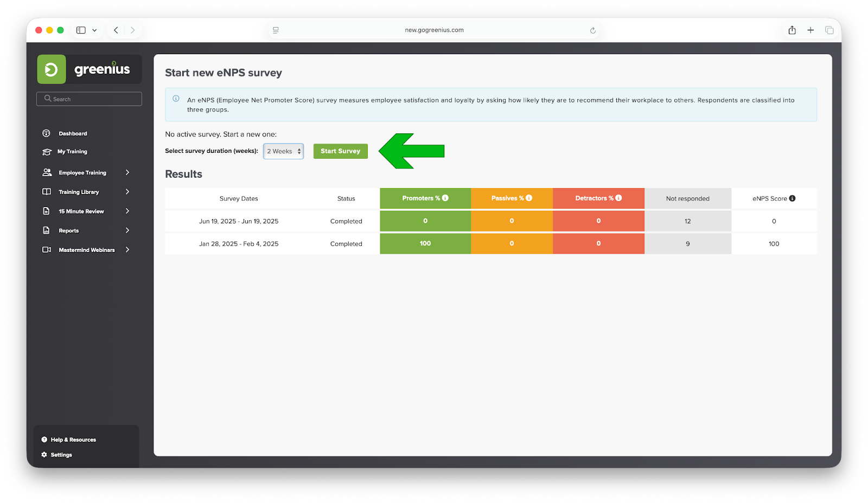This screenshot has height=503, width=868.
Task: Click the search magnifier icon in sidebar
Action: point(48,99)
